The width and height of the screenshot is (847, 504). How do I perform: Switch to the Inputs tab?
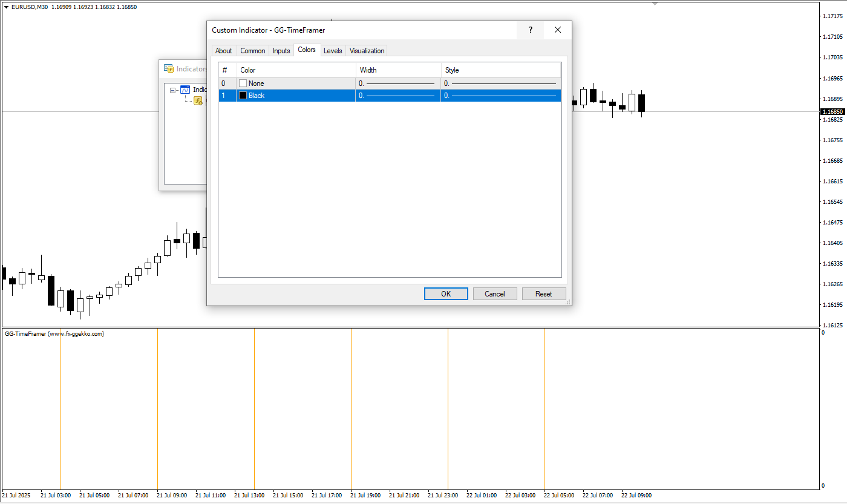click(x=281, y=51)
